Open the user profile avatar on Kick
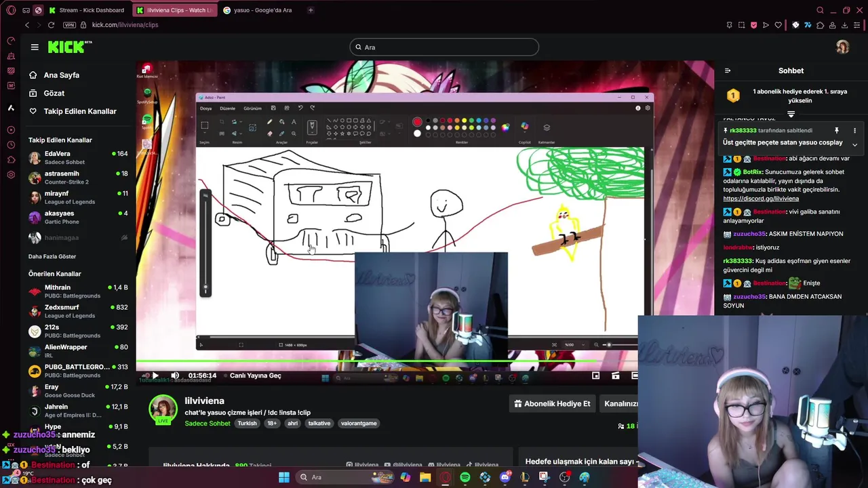The height and width of the screenshot is (488, 868). [x=842, y=47]
